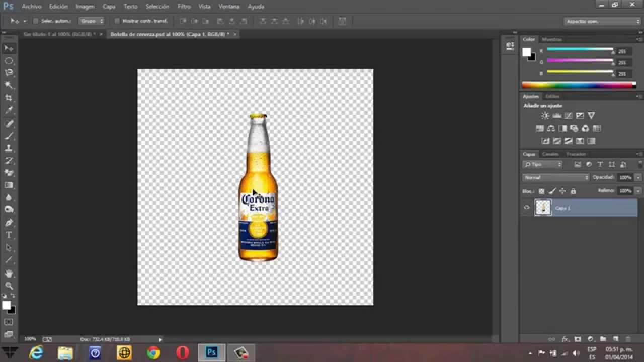Switch to the Estilos tab

(552, 96)
